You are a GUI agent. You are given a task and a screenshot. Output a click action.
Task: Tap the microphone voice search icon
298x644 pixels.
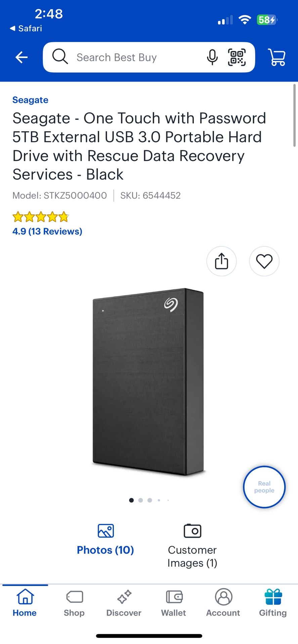(212, 57)
